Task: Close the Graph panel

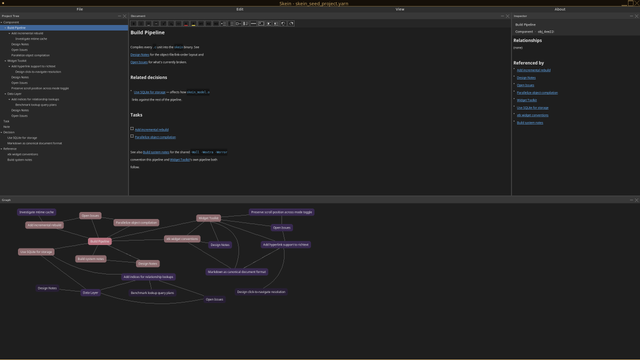Action: [636, 200]
